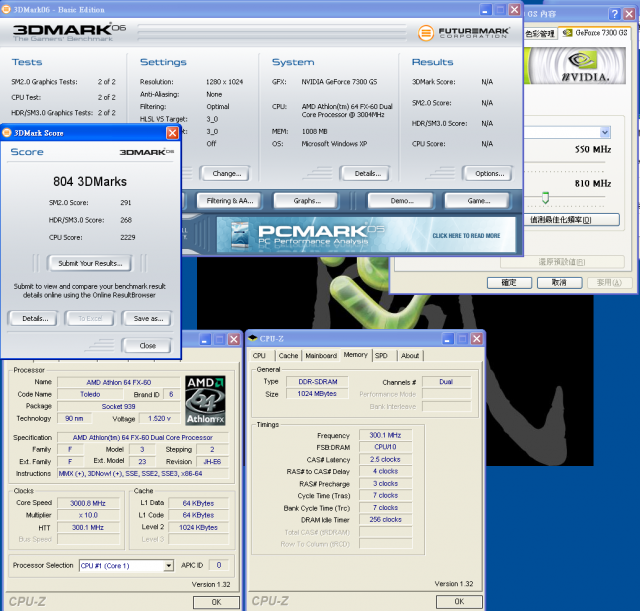Click the Core Speed value 3000.8 MHz
640x611 pixels.
[x=88, y=503]
